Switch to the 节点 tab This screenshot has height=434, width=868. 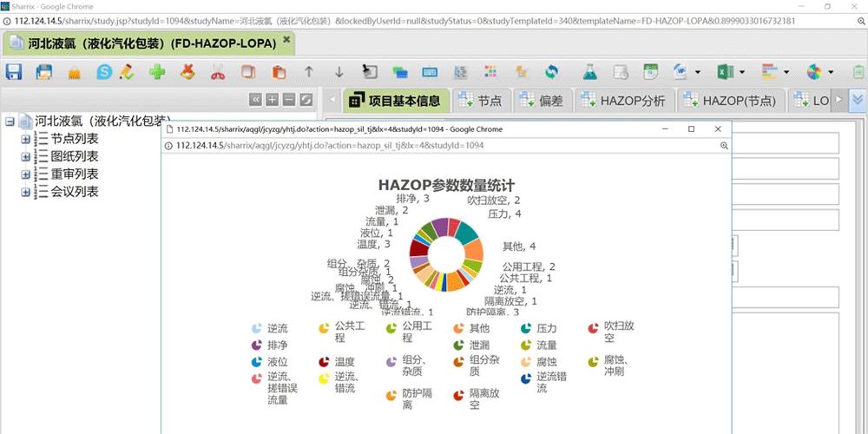(x=480, y=101)
